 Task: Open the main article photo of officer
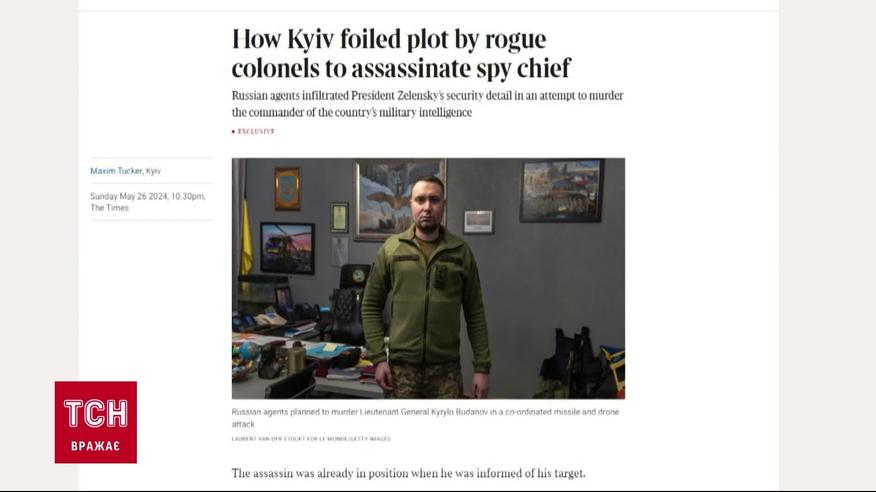coord(429,278)
